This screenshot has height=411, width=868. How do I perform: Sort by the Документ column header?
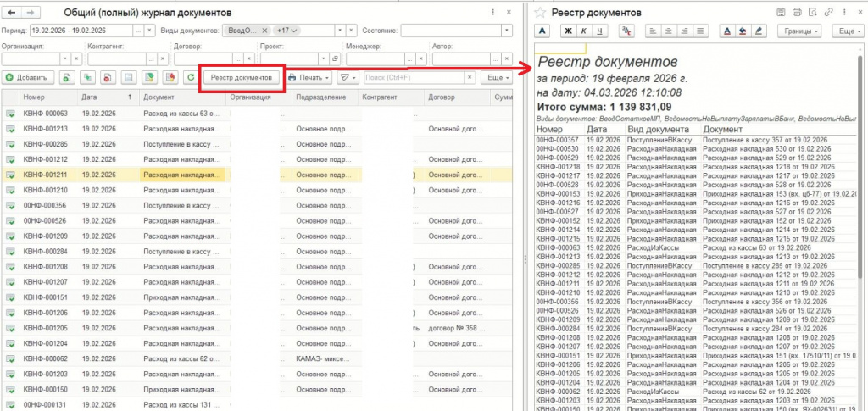[183, 97]
